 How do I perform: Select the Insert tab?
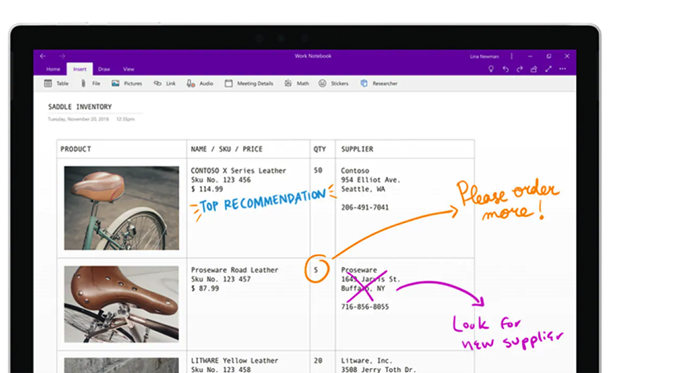tap(80, 69)
